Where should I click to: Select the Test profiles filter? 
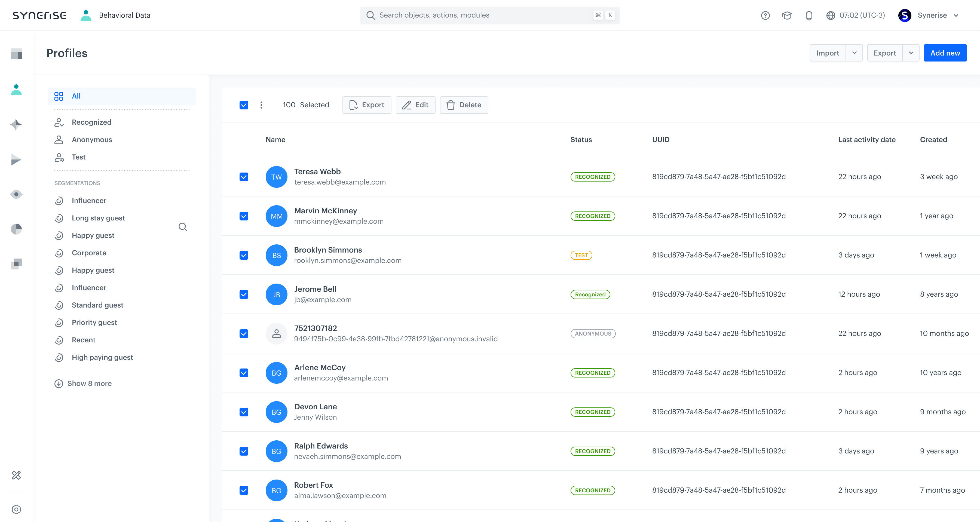[78, 157]
